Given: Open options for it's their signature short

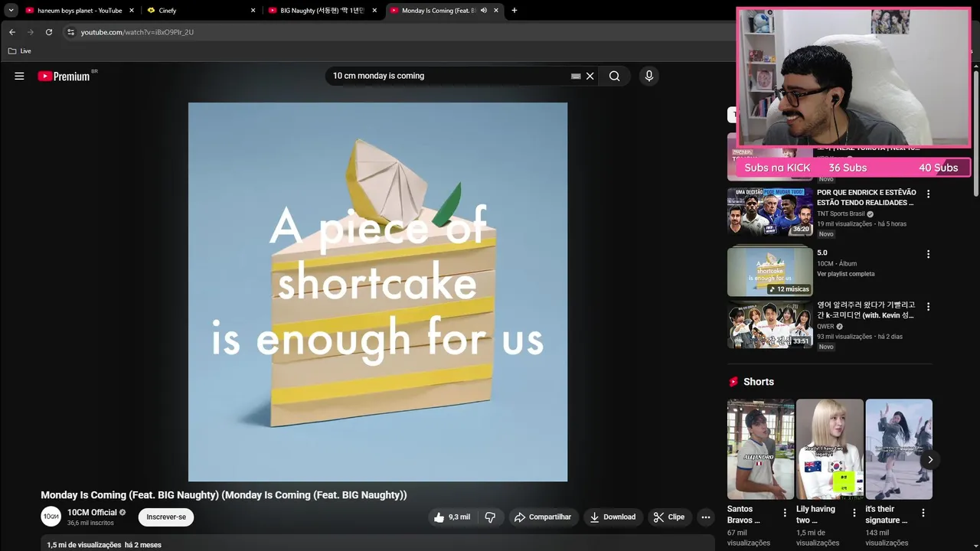Looking at the screenshot, I should tap(923, 513).
